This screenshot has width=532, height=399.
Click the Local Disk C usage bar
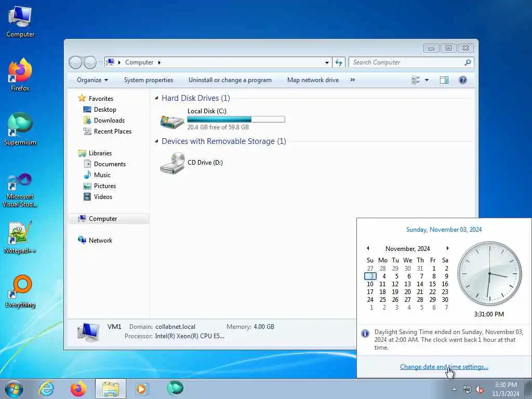[x=236, y=119]
